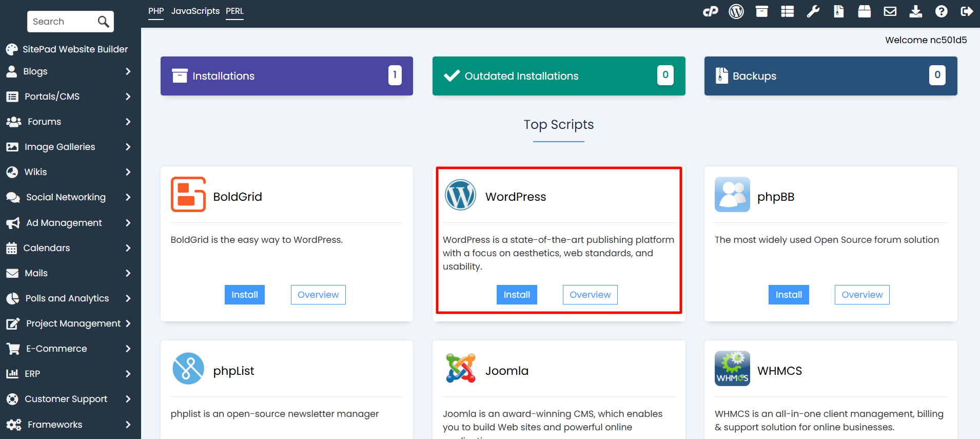
Task: Click the phpList script title
Action: tap(233, 371)
